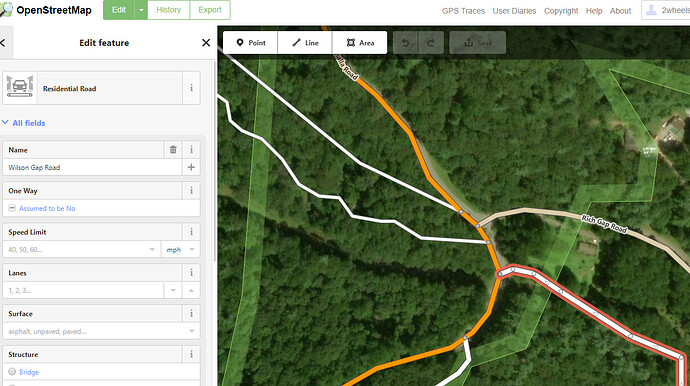Viewport: 690px width, 386px height.
Task: Open info for the Residential Road preset
Action: point(191,88)
